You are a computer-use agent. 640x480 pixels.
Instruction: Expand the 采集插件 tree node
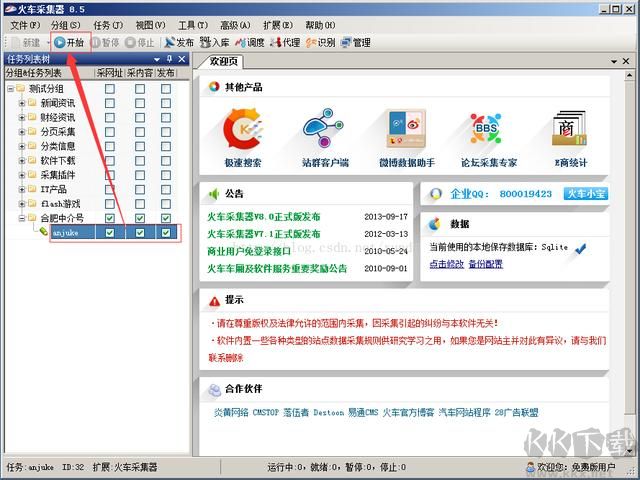pyautogui.click(x=22, y=175)
